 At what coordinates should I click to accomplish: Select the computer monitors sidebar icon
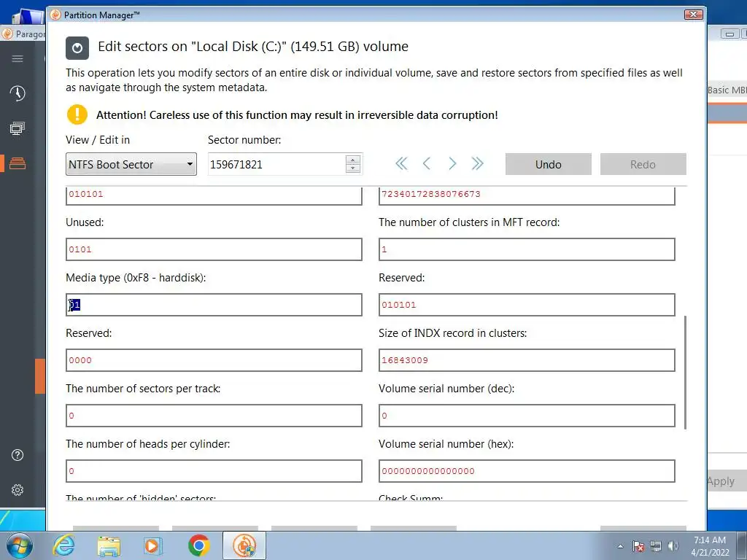click(x=18, y=128)
